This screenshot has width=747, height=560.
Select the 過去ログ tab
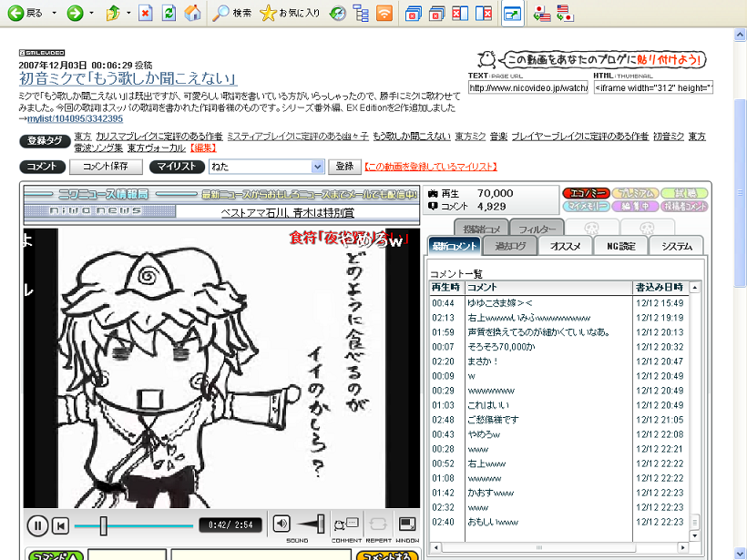[510, 246]
